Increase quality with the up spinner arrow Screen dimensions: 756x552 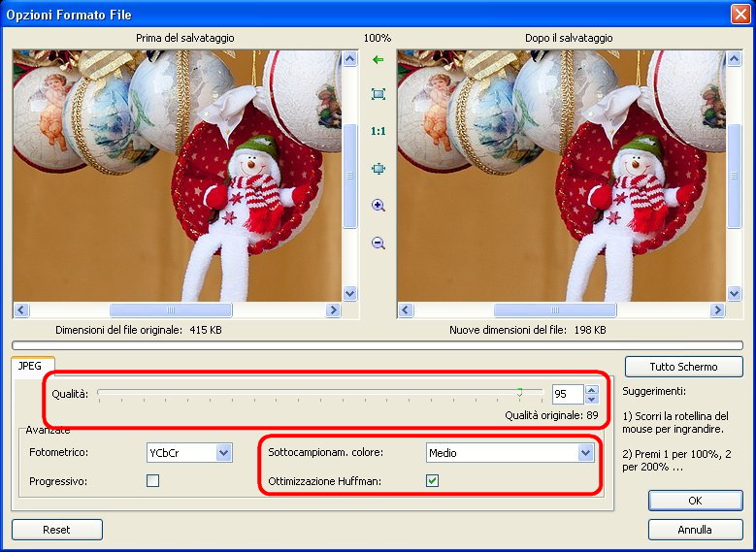592,389
